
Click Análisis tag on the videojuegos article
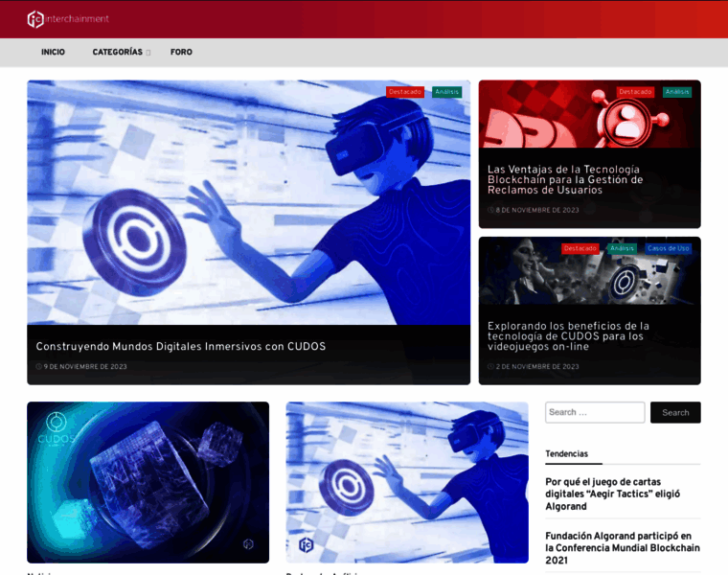pos(622,248)
